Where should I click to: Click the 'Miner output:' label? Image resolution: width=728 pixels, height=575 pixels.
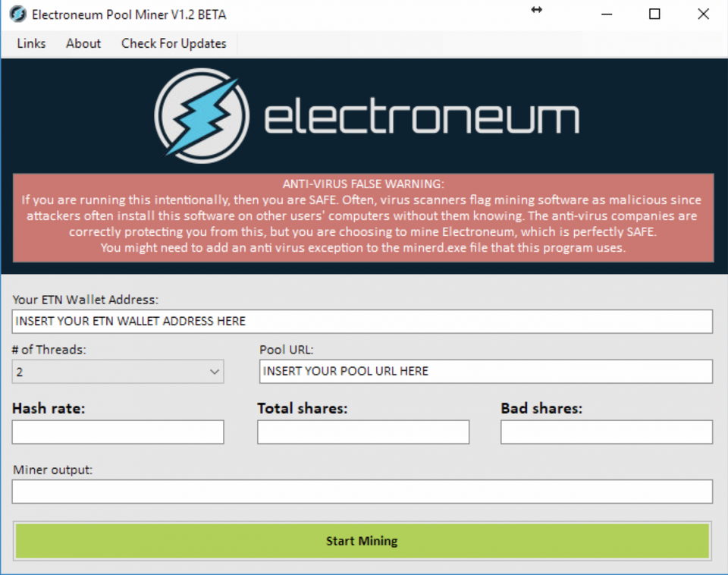coord(53,470)
